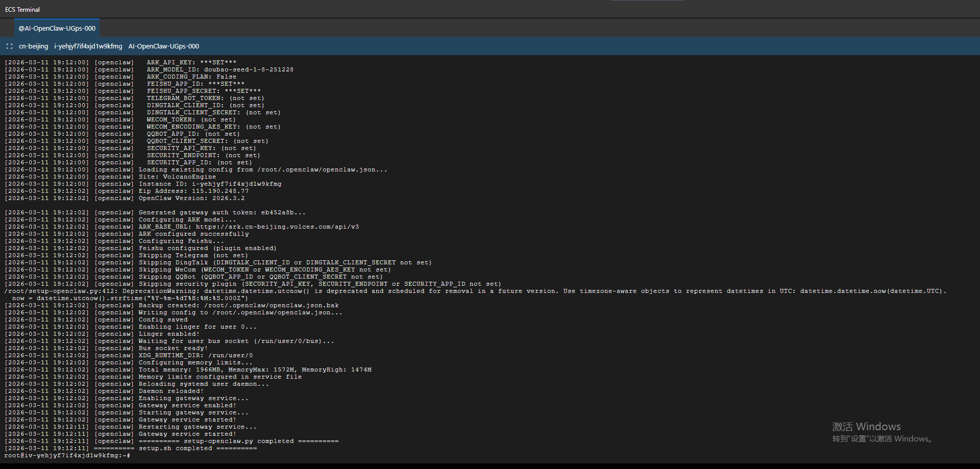Click the Bus socket ready! line
This screenshot has width=980, height=469.
click(x=106, y=349)
